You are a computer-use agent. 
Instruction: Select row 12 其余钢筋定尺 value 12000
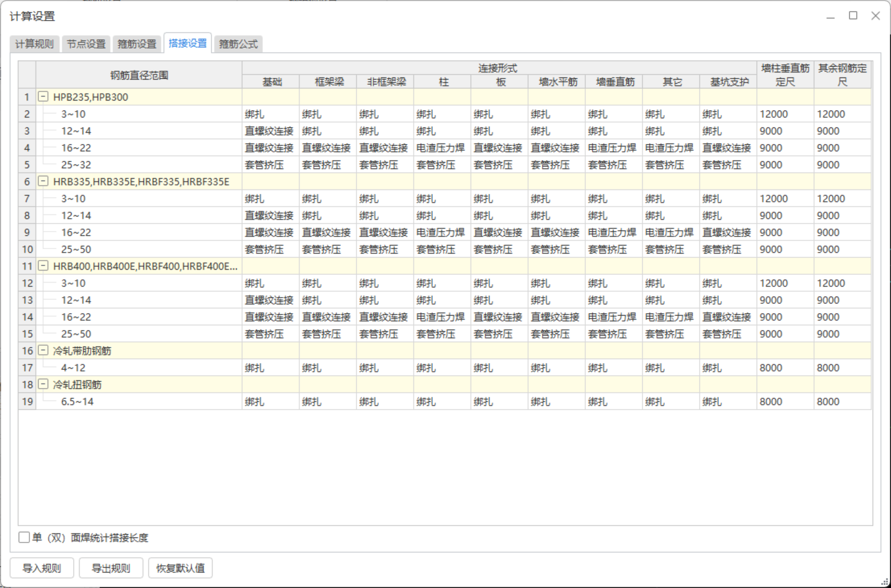843,283
